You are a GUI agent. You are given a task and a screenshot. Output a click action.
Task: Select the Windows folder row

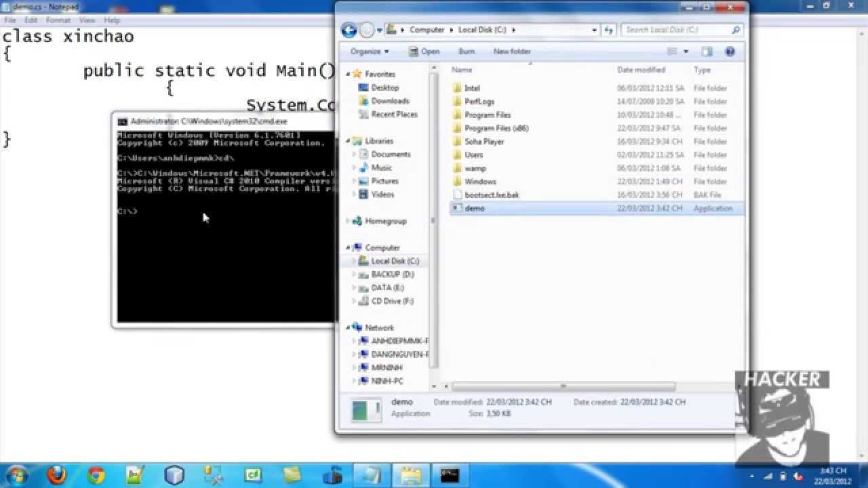click(596, 182)
